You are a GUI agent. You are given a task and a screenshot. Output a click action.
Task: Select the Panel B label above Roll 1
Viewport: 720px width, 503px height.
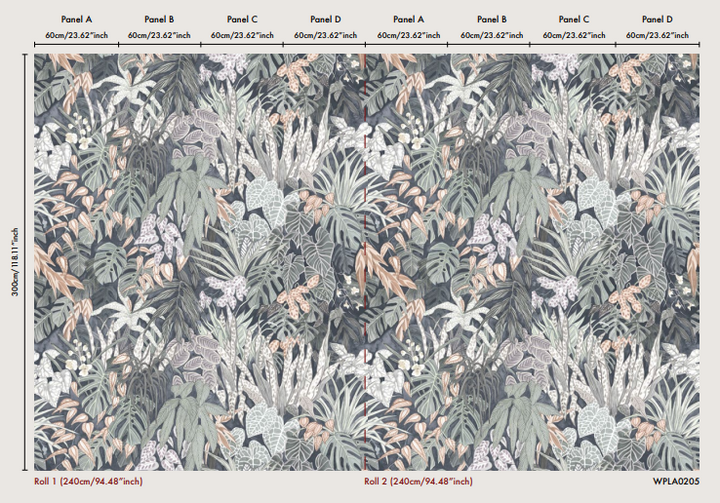[x=158, y=19]
